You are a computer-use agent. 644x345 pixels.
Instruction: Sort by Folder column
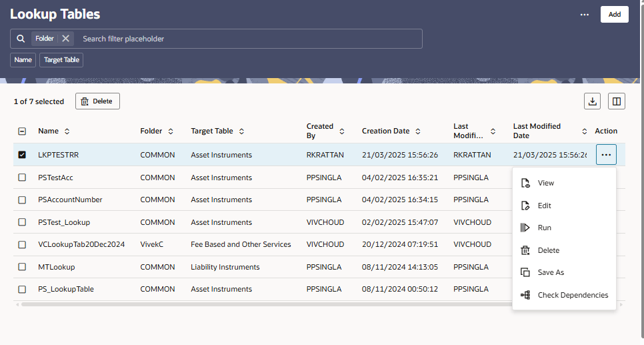[171, 131]
